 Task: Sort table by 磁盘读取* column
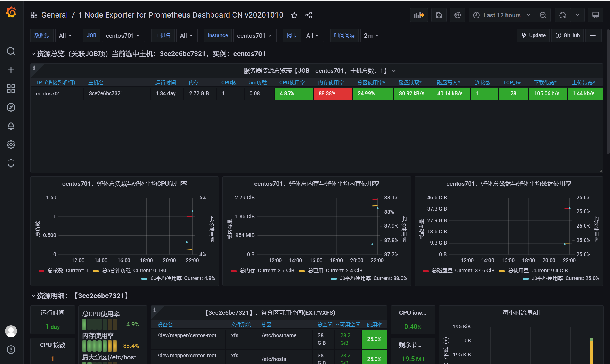click(410, 83)
